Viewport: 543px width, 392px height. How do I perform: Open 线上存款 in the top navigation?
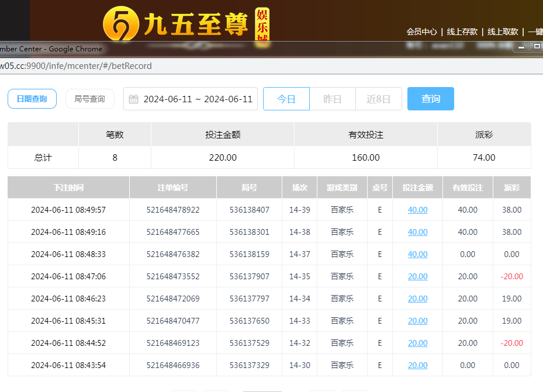pos(462,32)
